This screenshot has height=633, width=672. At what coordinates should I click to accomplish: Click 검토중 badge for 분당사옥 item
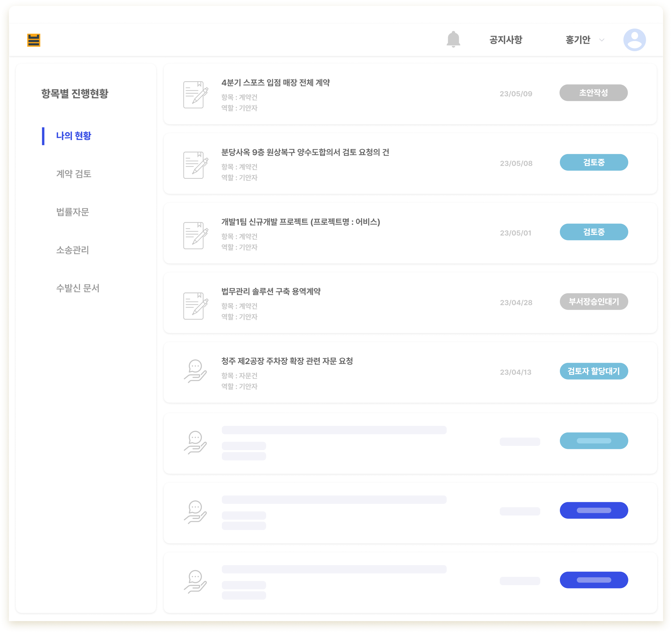coord(594,162)
